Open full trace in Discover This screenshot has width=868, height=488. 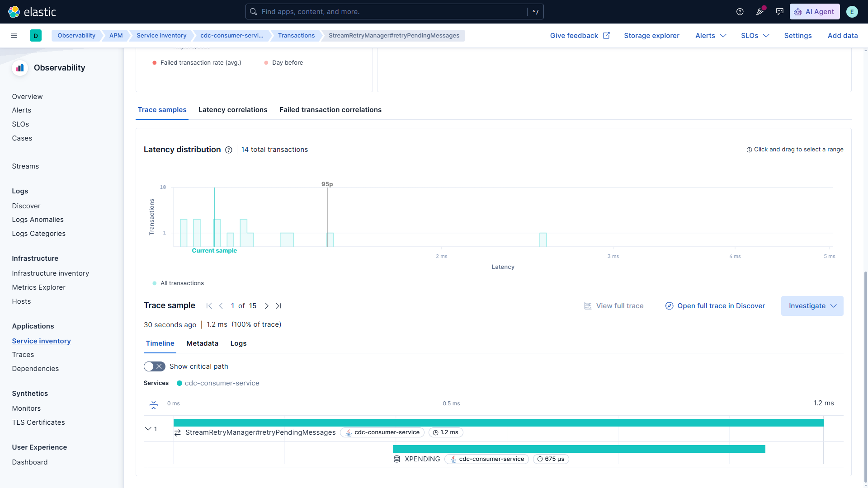(715, 306)
